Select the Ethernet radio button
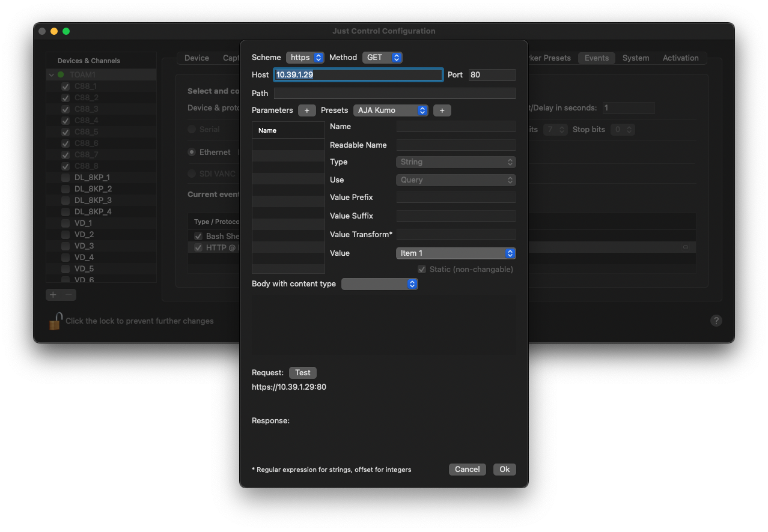 click(192, 153)
